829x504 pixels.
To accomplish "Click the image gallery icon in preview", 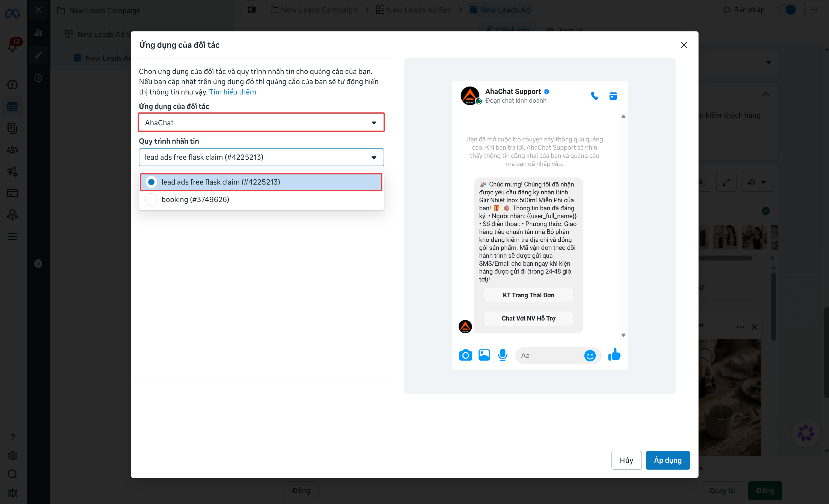I will pos(484,355).
